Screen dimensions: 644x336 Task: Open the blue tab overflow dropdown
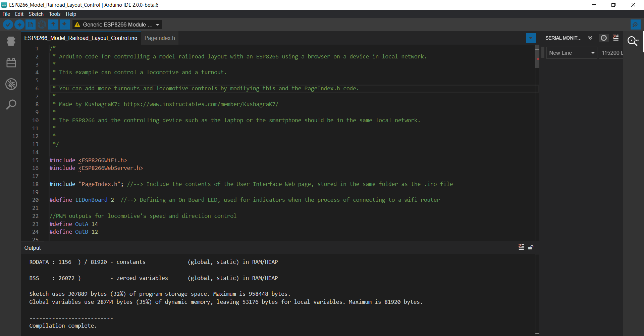pos(531,38)
